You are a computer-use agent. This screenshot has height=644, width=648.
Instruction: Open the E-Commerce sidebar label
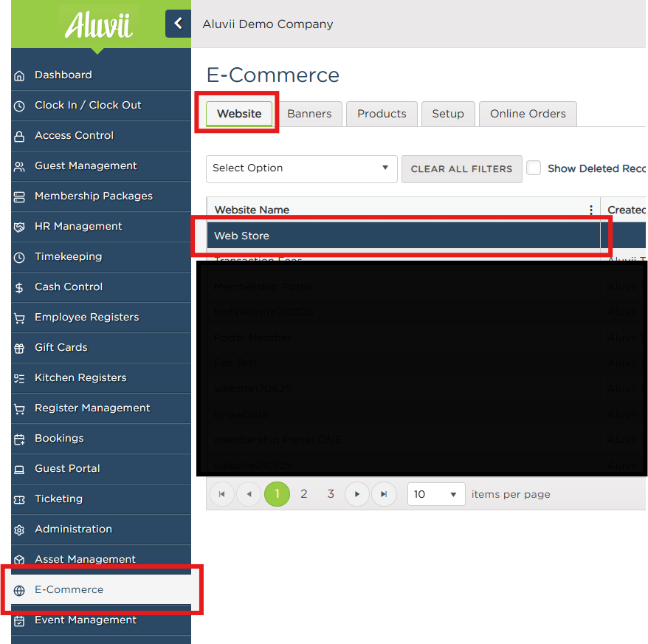point(69,589)
